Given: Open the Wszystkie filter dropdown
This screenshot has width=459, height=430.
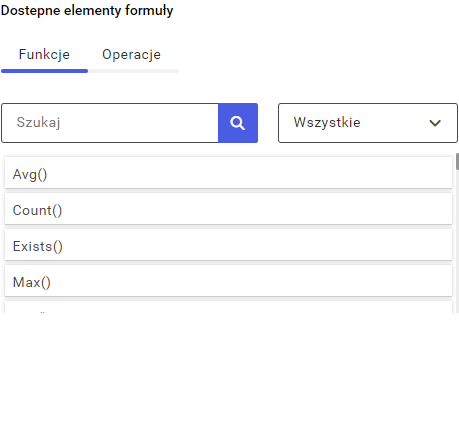Looking at the screenshot, I should click(368, 123).
